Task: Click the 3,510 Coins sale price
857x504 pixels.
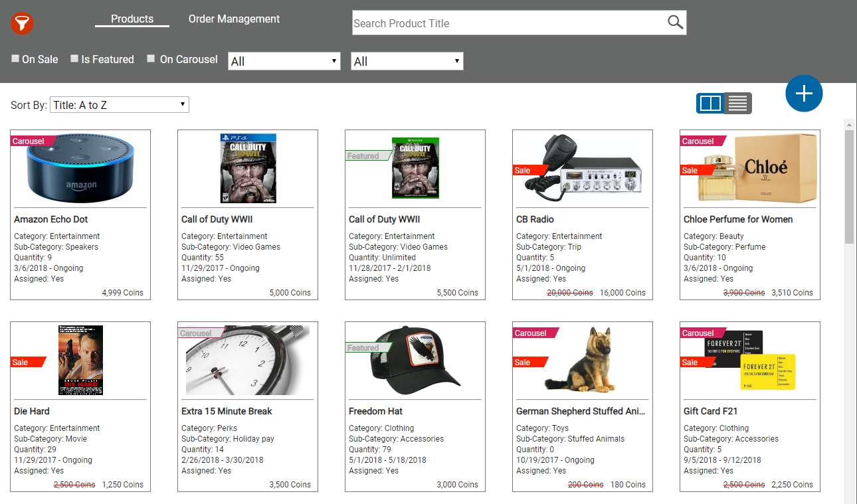Action: 792,293
